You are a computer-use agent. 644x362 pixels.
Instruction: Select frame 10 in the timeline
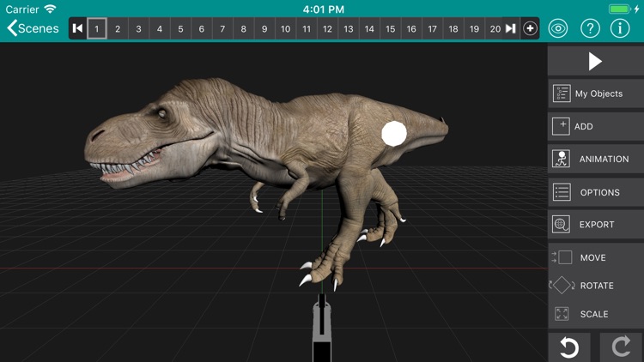(x=285, y=28)
